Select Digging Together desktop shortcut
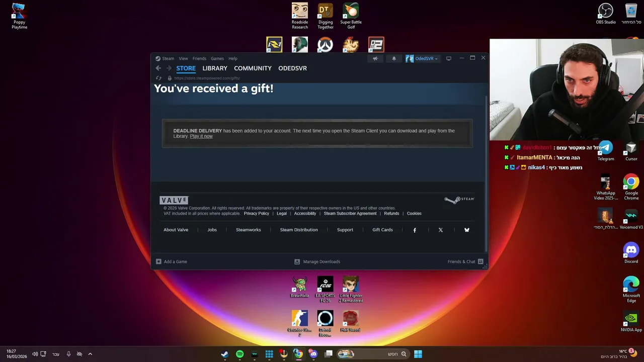This screenshot has width=644, height=362. coord(326,16)
